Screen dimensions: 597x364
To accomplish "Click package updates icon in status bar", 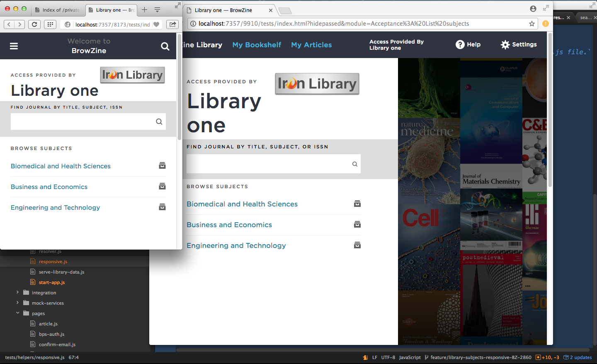I will (x=566, y=357).
